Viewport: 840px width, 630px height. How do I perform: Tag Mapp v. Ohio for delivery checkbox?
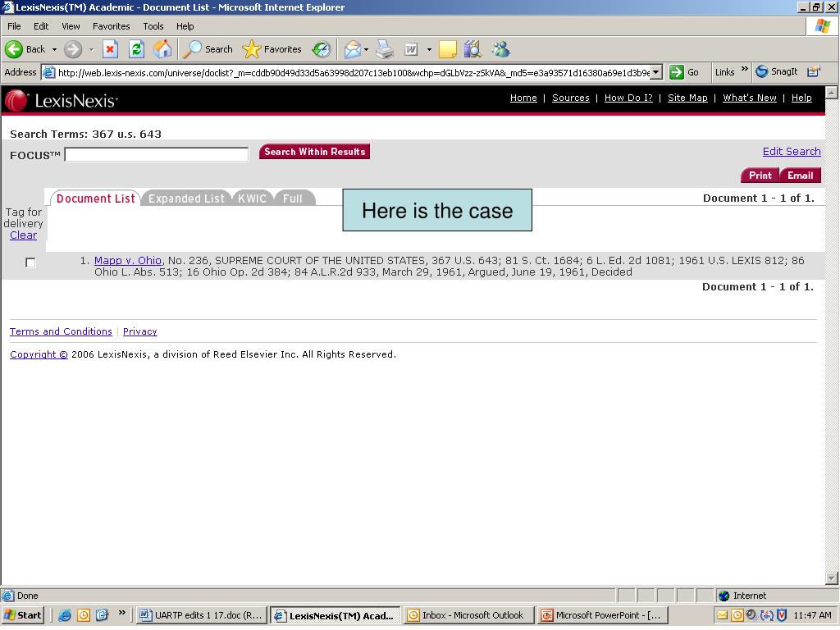(30, 262)
